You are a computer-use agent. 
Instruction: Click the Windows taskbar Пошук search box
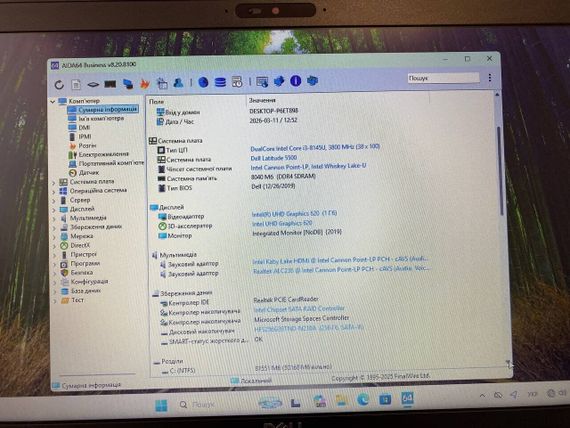click(x=198, y=405)
